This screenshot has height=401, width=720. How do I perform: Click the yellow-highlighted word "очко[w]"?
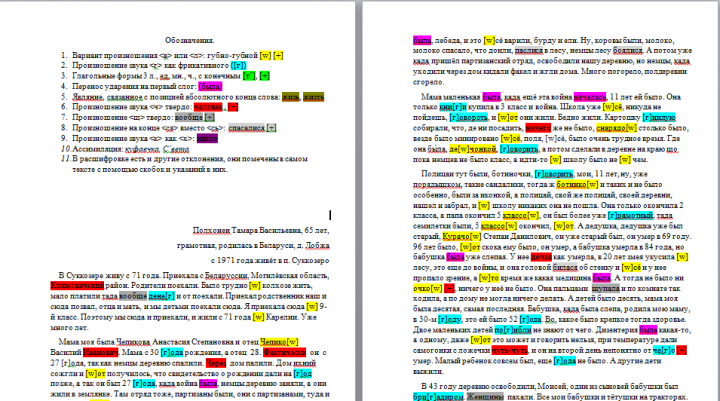[428, 288]
